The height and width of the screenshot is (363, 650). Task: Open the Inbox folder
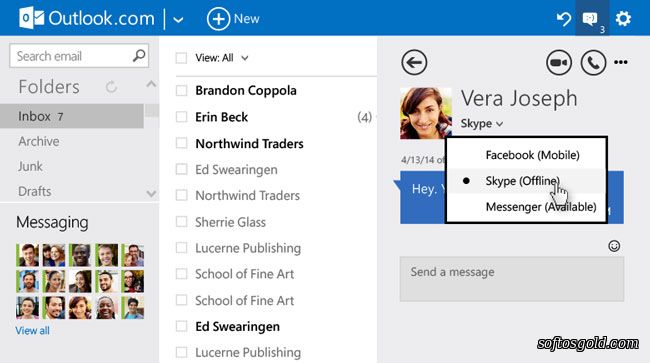[x=72, y=116]
